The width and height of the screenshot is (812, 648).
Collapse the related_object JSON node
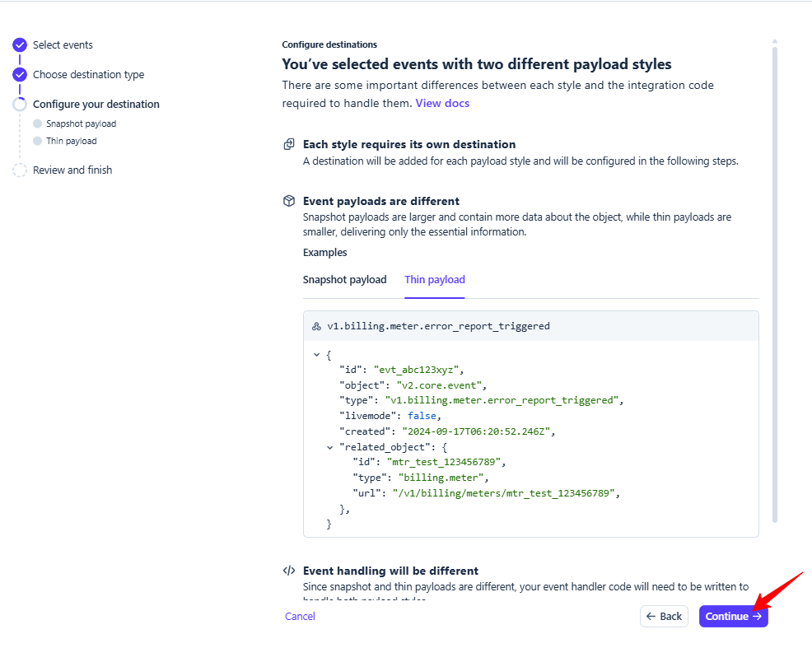tap(330, 447)
